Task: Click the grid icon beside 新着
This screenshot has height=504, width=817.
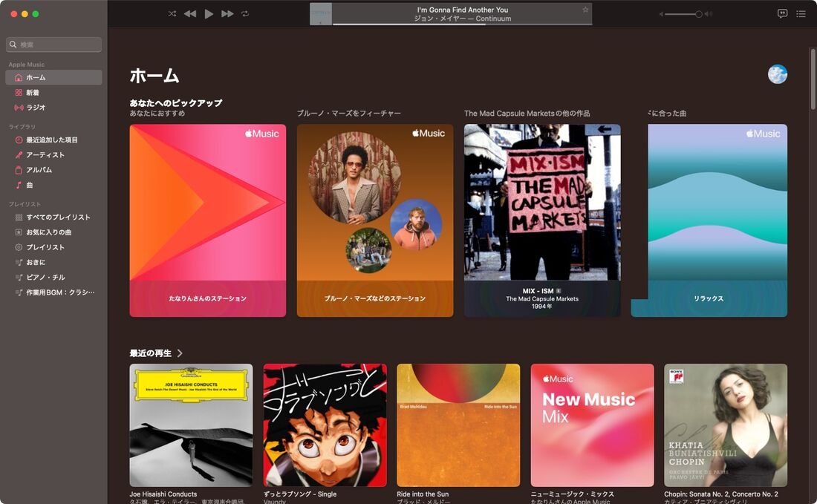Action: (19, 93)
